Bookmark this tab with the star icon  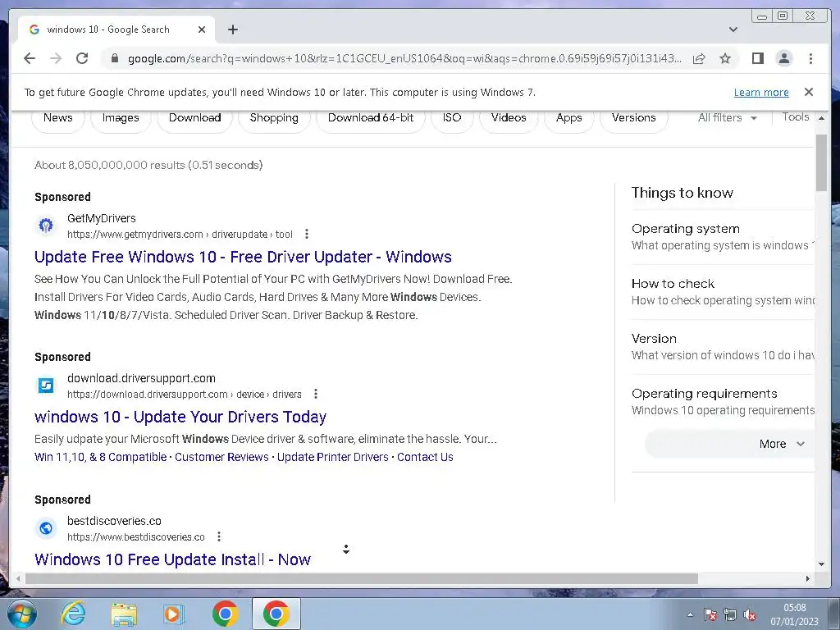[x=725, y=58]
